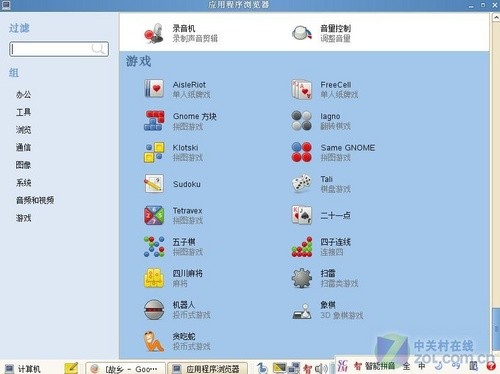
Task: Click the accessibility icon in taskbar
Action: [x=262, y=368]
